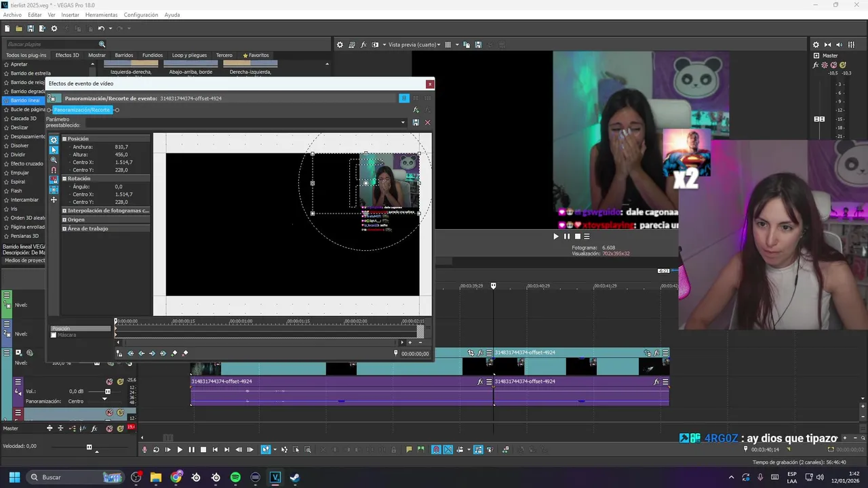Enable the Máscara checkbox
868x488 pixels.
click(54, 335)
